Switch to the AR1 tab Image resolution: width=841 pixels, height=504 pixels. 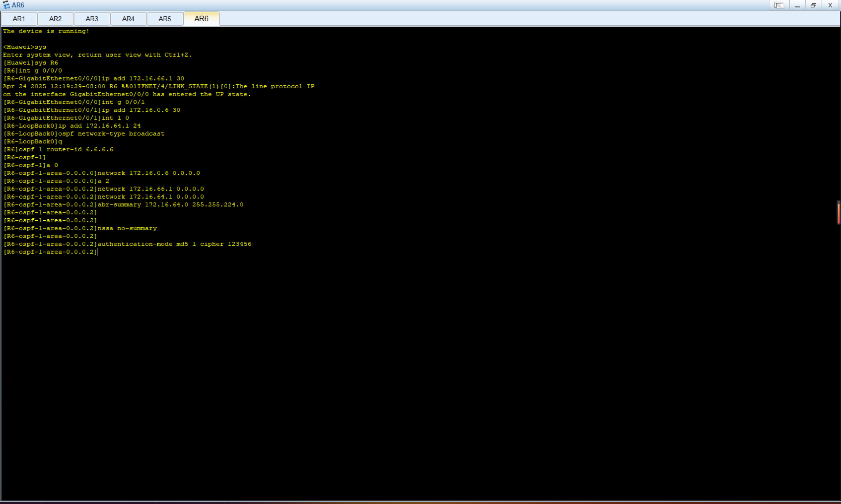tap(19, 19)
